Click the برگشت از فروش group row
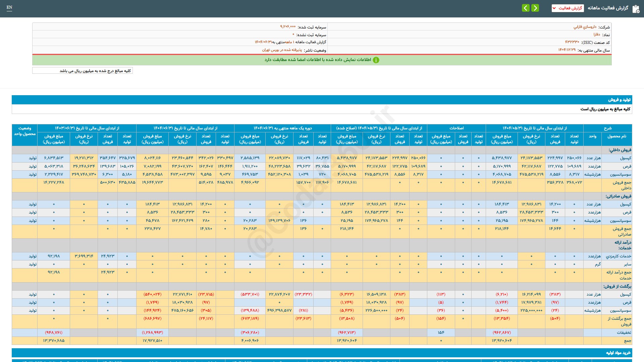Viewport: 644px width, 362px height. pyautogui.click(x=617, y=286)
